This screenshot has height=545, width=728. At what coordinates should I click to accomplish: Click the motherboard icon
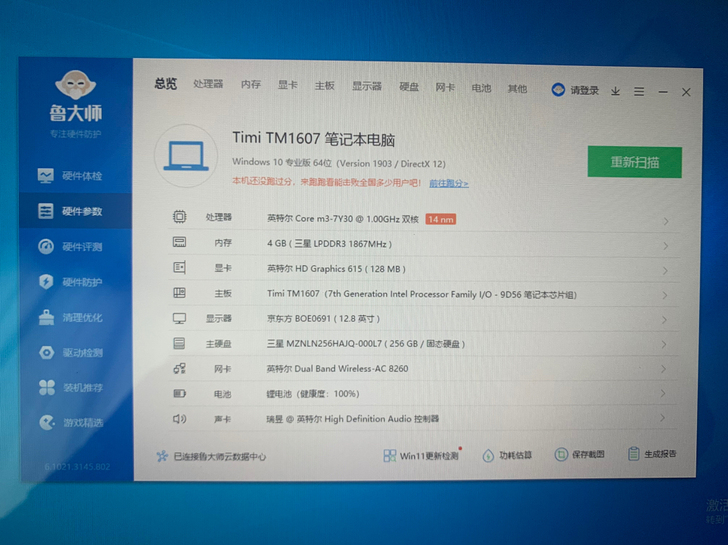click(x=179, y=293)
